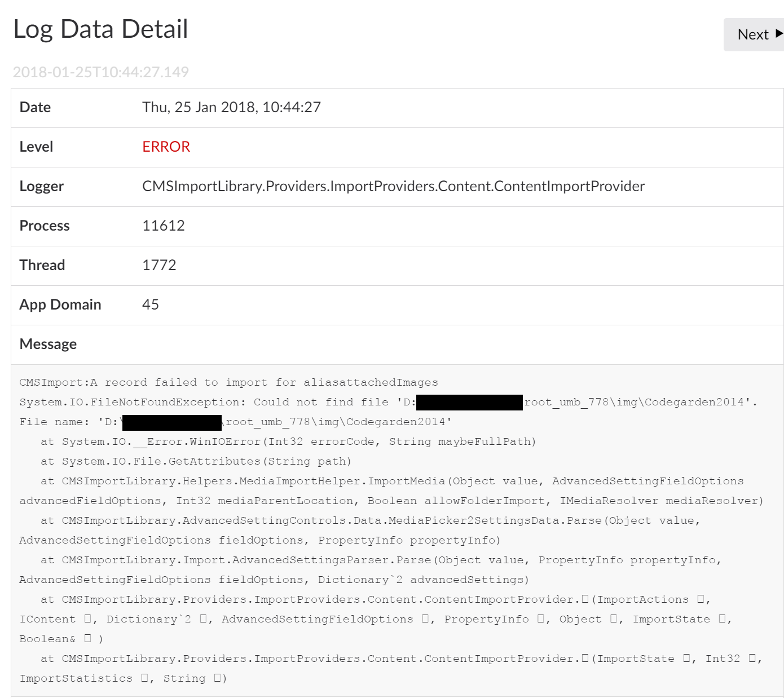The width and height of the screenshot is (784, 698).
Task: Select the Date row label
Action: click(x=35, y=108)
